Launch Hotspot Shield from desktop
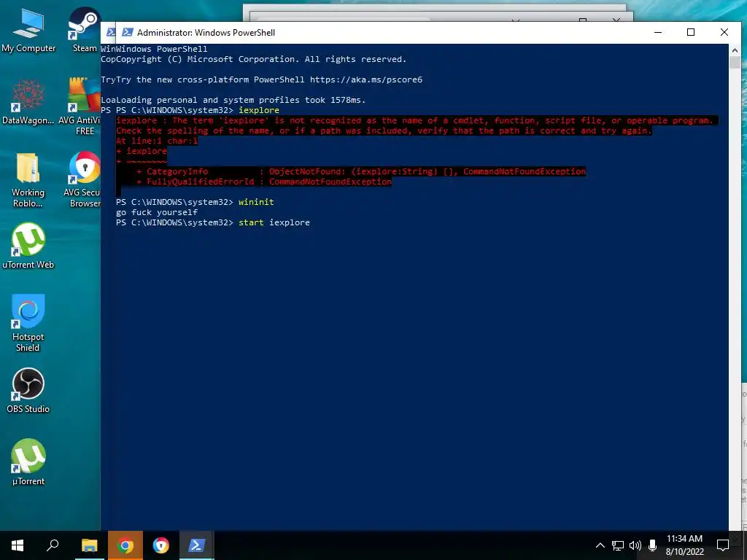747x560 pixels. tap(28, 323)
